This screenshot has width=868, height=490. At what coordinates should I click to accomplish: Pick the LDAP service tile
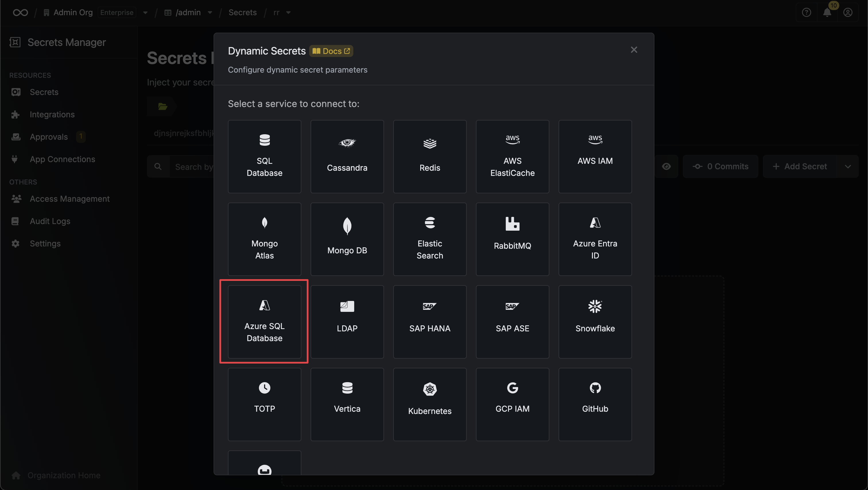tap(347, 322)
